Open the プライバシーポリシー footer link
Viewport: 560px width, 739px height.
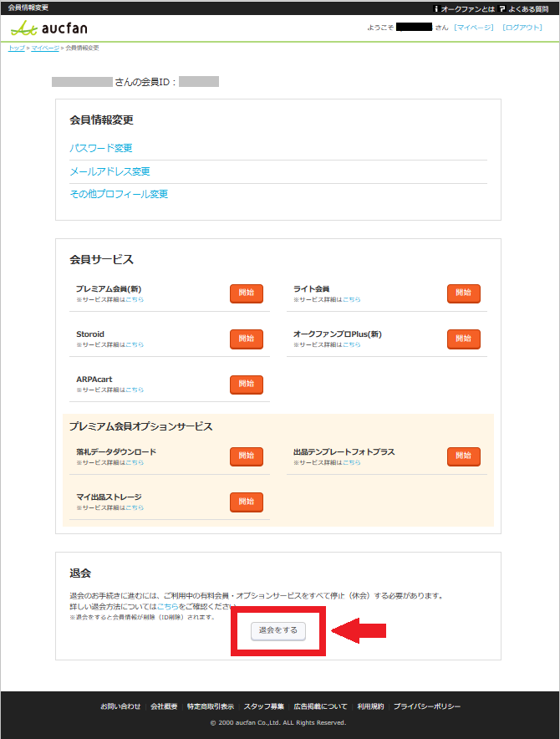click(426, 706)
